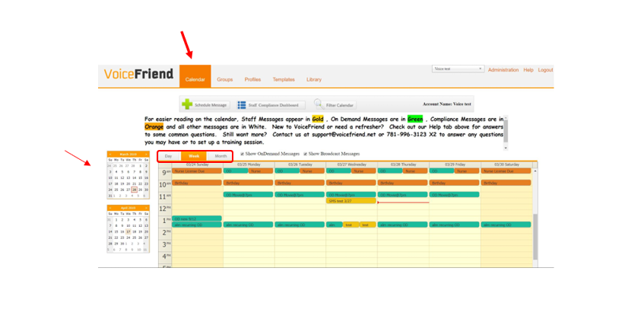Image resolution: width=644 pixels, height=322 pixels.
Task: Click Orange highlighted word in announcement
Action: (x=154, y=126)
